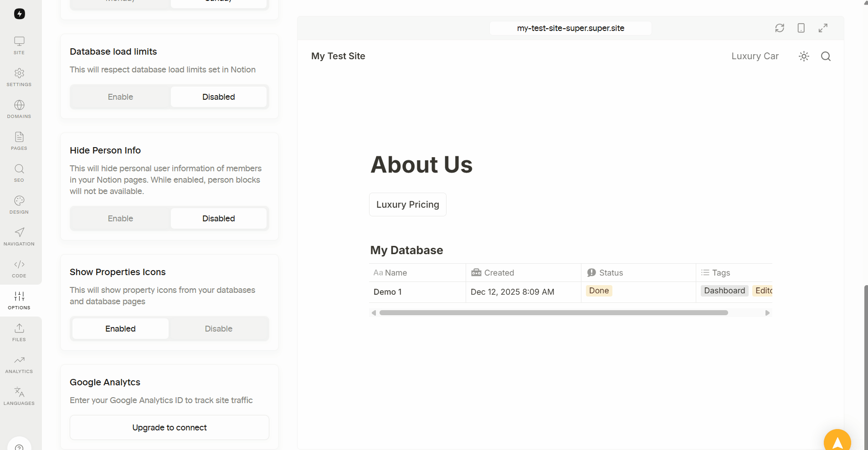This screenshot has height=450, width=868.
Task: Click the Luxury Car nav link
Action: click(755, 56)
